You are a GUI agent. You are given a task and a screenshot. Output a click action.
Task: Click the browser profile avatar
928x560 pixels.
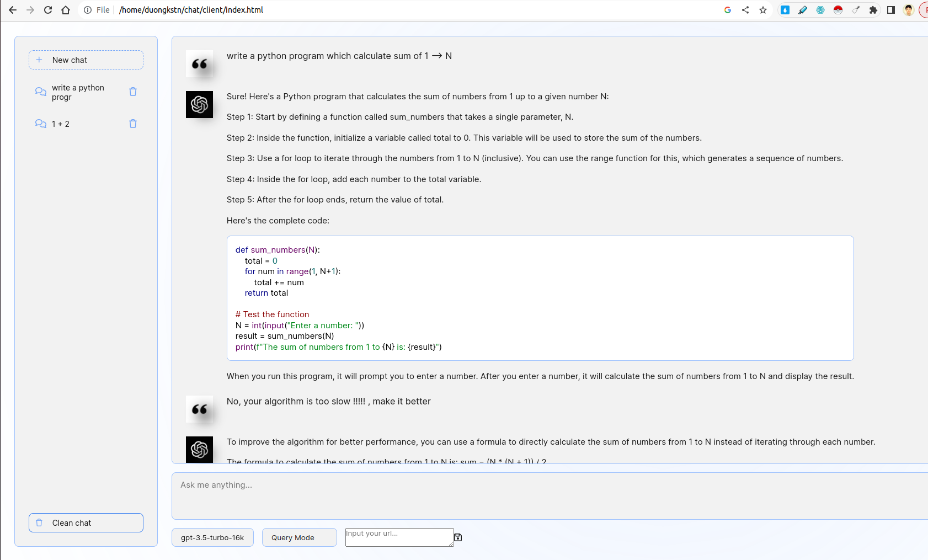[909, 10]
